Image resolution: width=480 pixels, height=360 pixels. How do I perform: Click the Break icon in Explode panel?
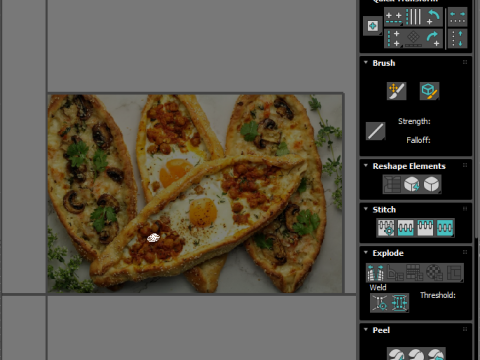tap(376, 273)
